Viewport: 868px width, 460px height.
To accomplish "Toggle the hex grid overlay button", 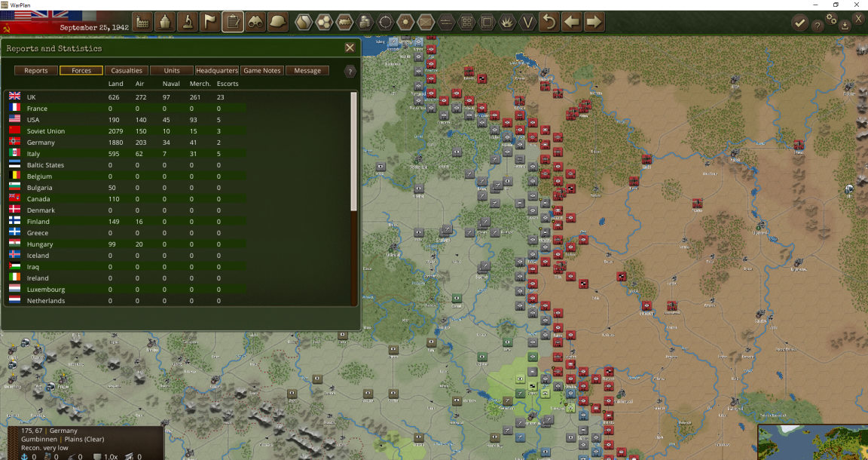I will click(x=324, y=22).
